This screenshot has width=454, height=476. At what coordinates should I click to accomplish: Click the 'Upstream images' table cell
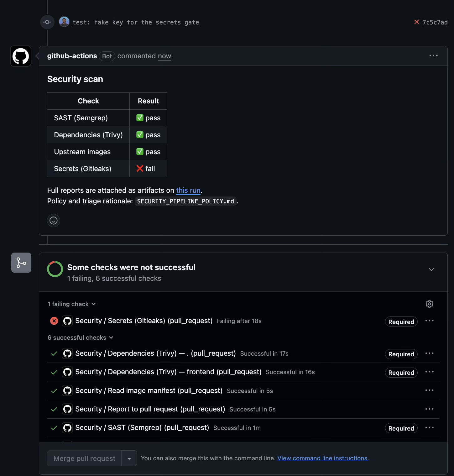click(x=88, y=152)
